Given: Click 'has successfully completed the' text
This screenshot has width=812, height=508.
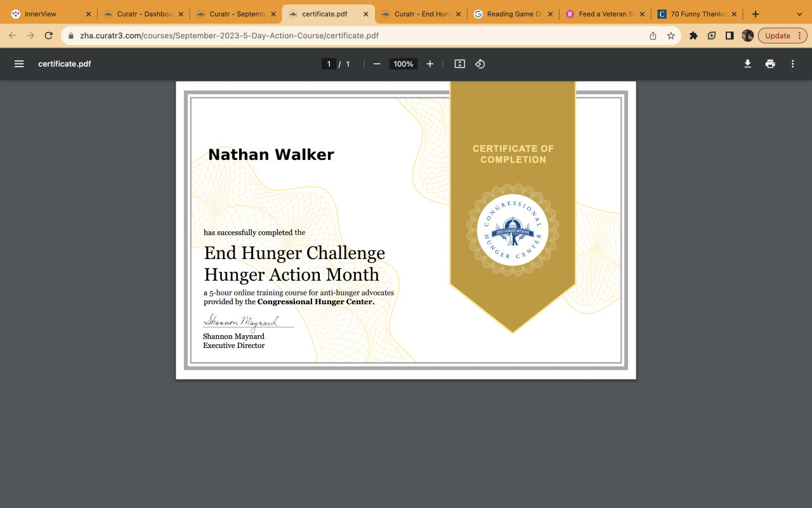Looking at the screenshot, I should click(x=254, y=232).
